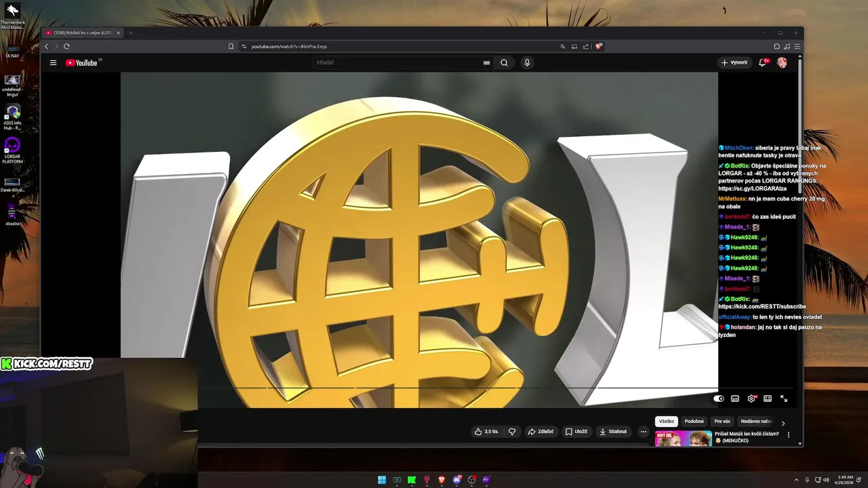
Task: Open the browser main menu icon
Action: (797, 46)
